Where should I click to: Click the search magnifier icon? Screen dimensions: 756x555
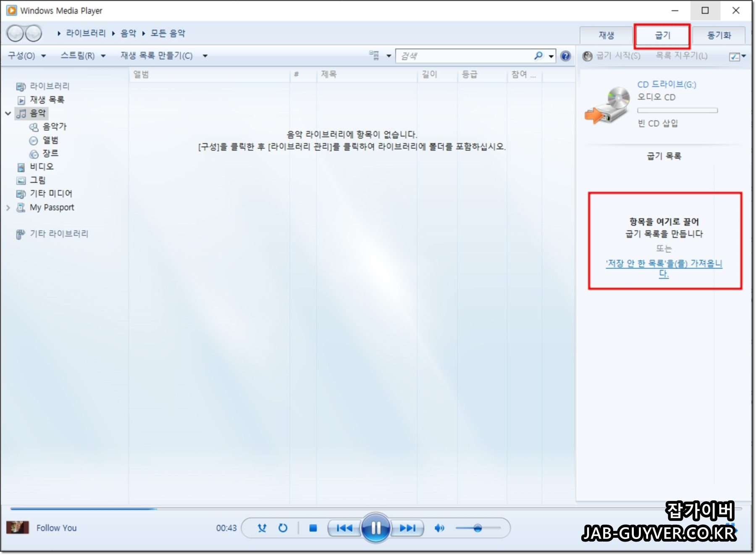[x=538, y=55]
